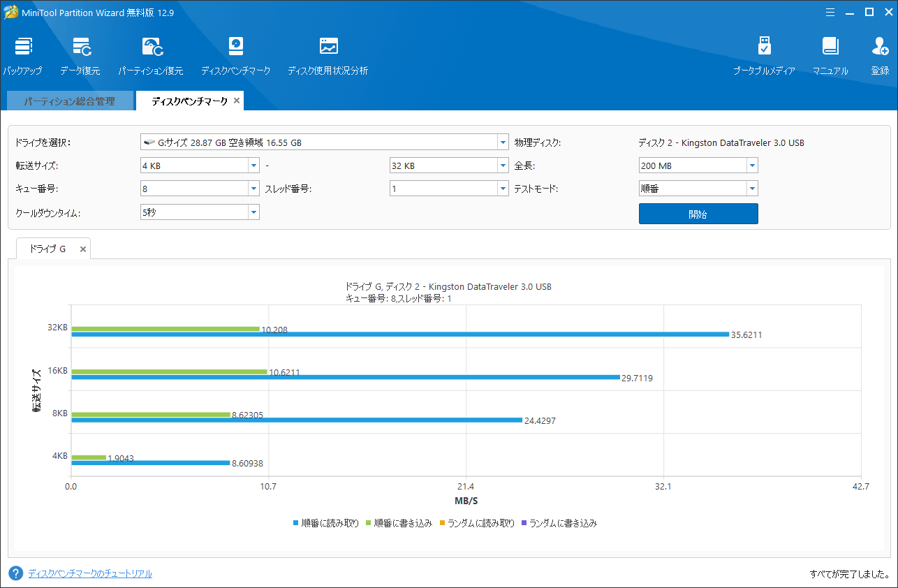Close the ドライブ G result tab
This screenshot has height=588, width=898.
(82, 249)
